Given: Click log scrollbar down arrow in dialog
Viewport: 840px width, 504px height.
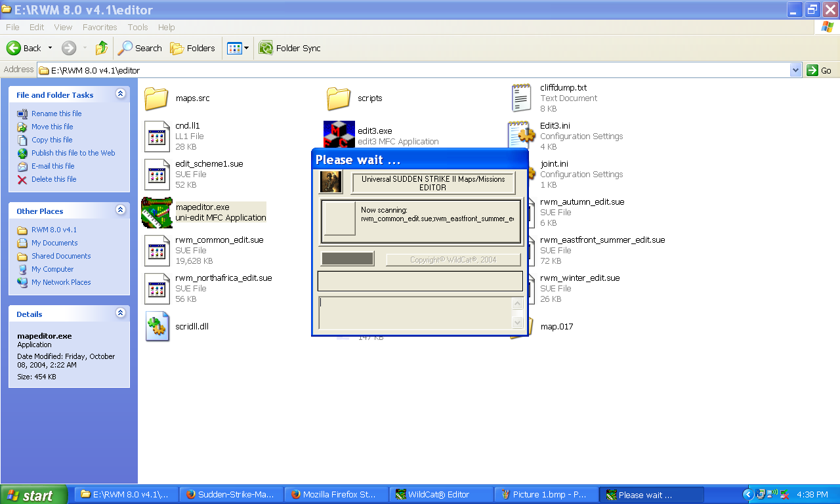Looking at the screenshot, I should tap(517, 322).
